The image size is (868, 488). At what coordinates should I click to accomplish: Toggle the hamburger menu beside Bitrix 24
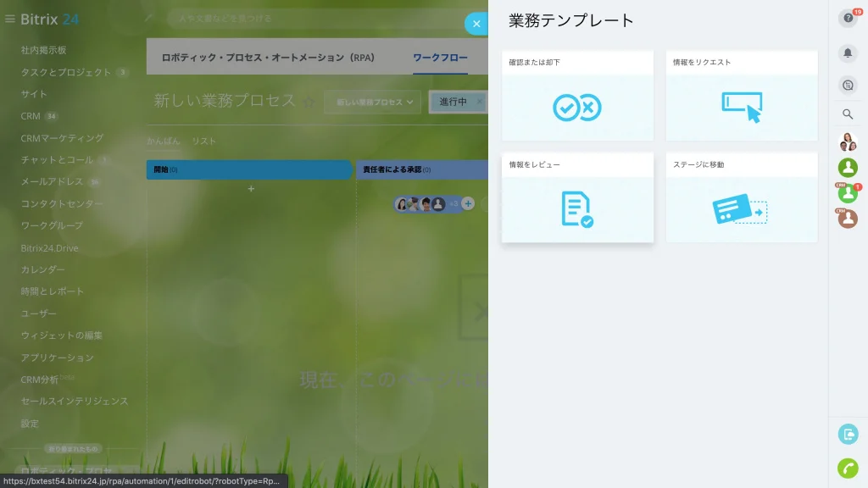pos(10,19)
